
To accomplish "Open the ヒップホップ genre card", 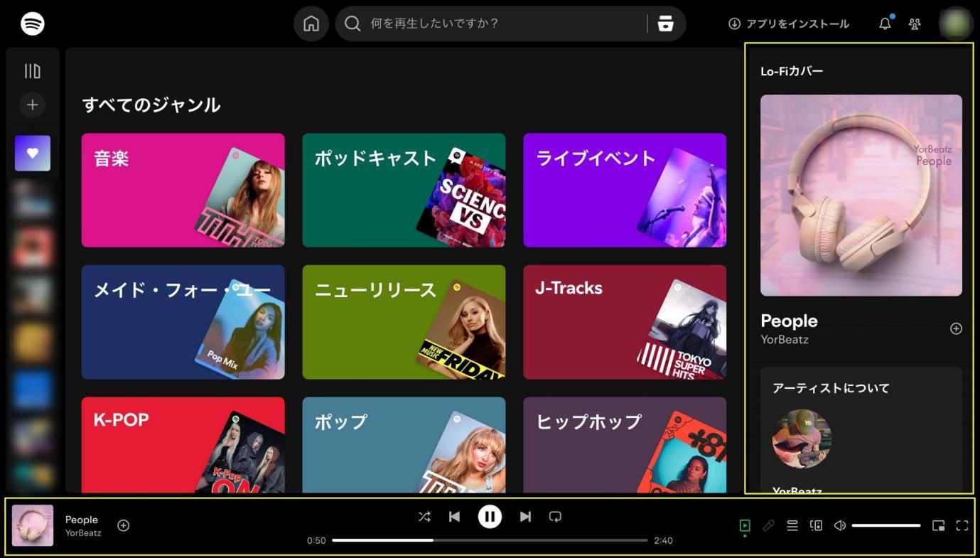I will tap(625, 445).
